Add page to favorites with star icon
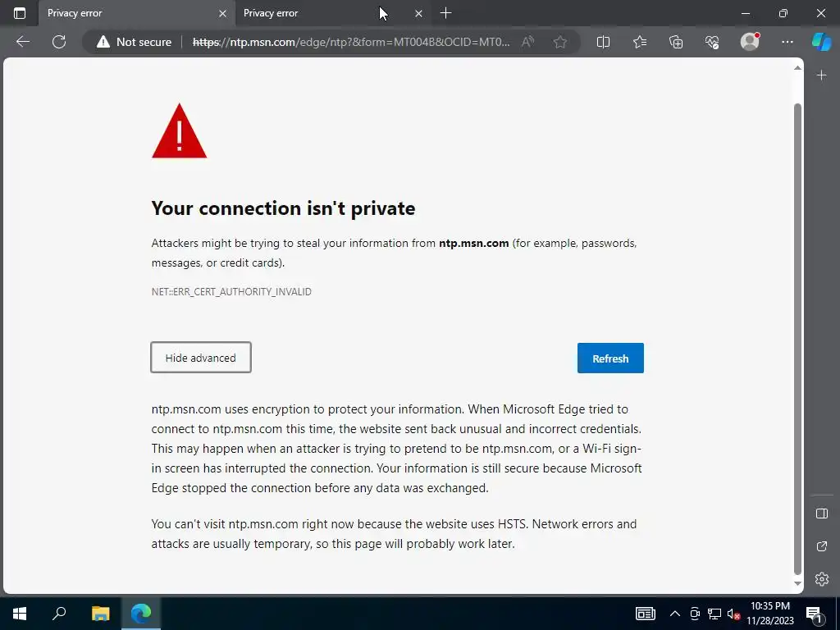Viewport: 840px width, 630px height. tap(560, 42)
